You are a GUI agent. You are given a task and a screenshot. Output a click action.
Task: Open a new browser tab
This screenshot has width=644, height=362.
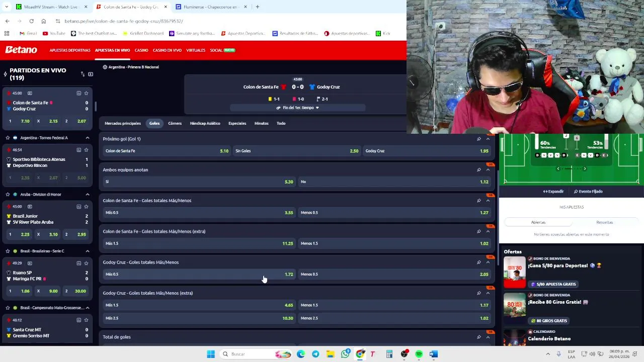click(x=257, y=7)
